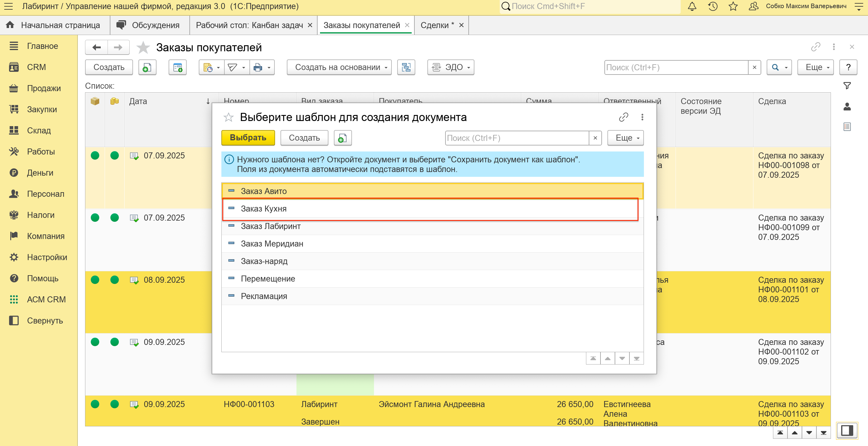Click the notifications bell icon
The image size is (868, 446).
tap(692, 6)
